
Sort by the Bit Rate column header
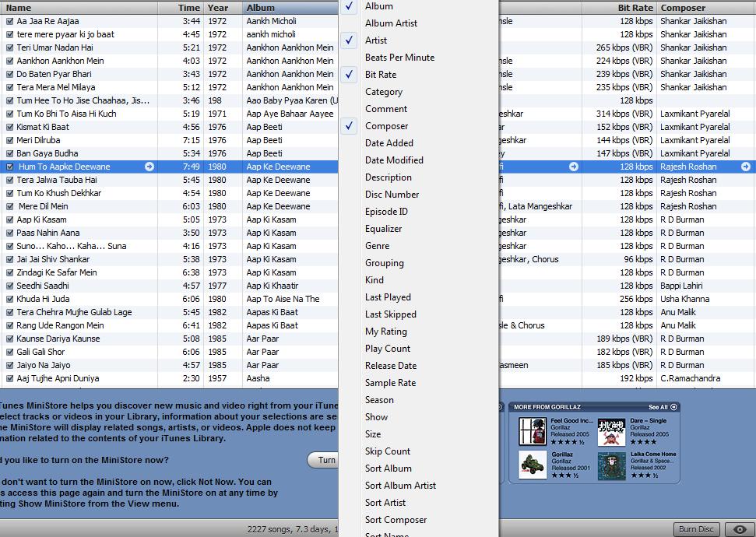click(619, 8)
